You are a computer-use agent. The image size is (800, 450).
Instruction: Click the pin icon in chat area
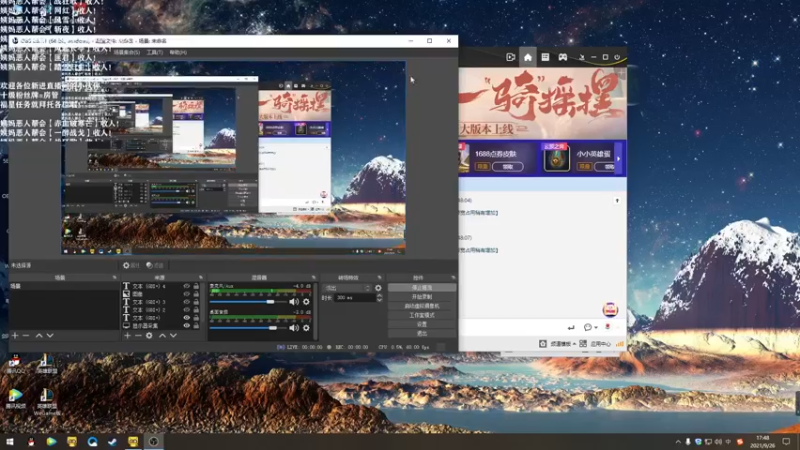(x=617, y=201)
